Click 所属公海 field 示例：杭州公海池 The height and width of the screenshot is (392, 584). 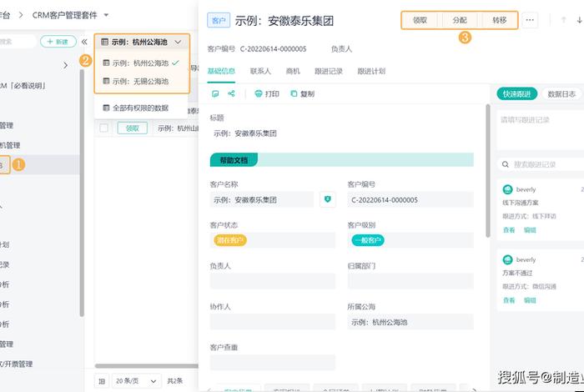click(410, 322)
